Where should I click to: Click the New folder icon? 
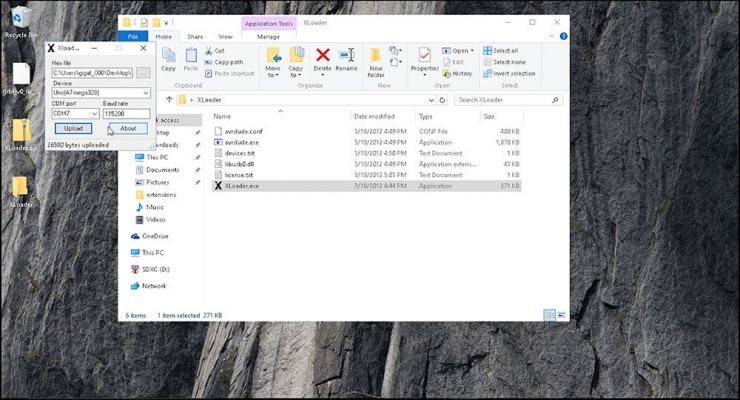click(x=376, y=62)
